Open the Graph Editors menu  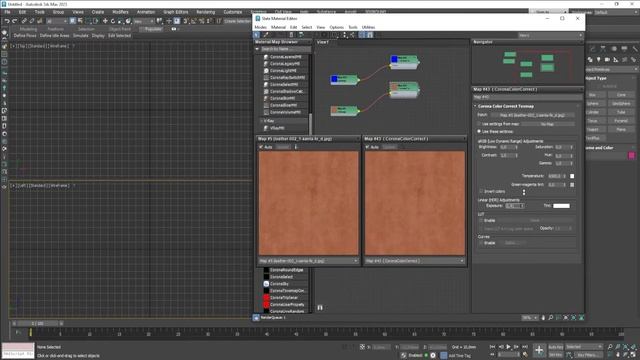[x=176, y=12]
